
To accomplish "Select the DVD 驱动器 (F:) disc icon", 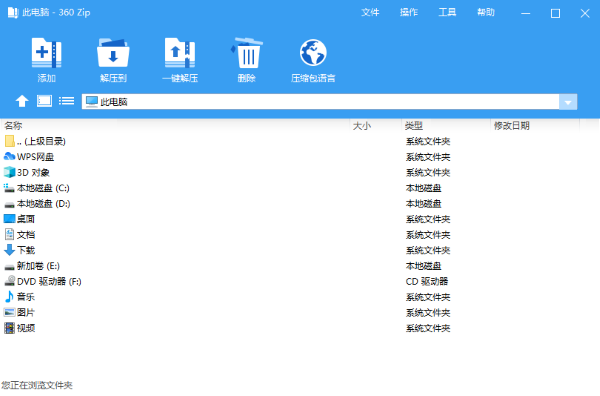I will pos(9,281).
